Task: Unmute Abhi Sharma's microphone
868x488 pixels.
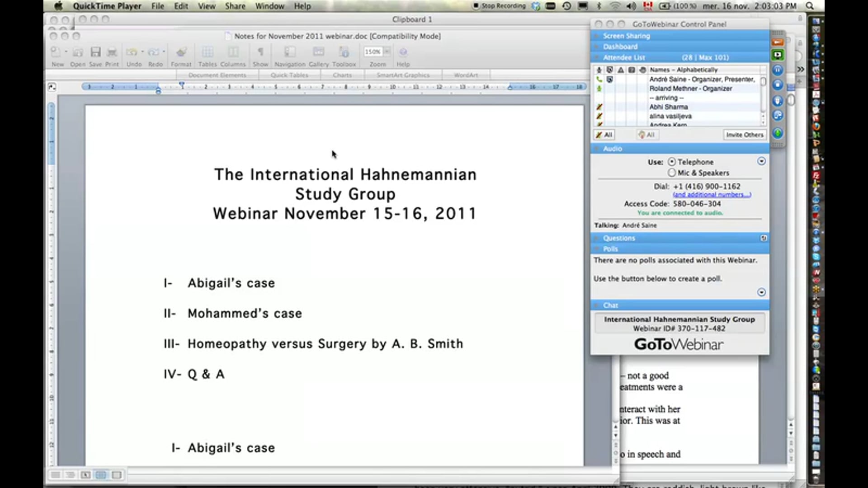Action: 599,107
